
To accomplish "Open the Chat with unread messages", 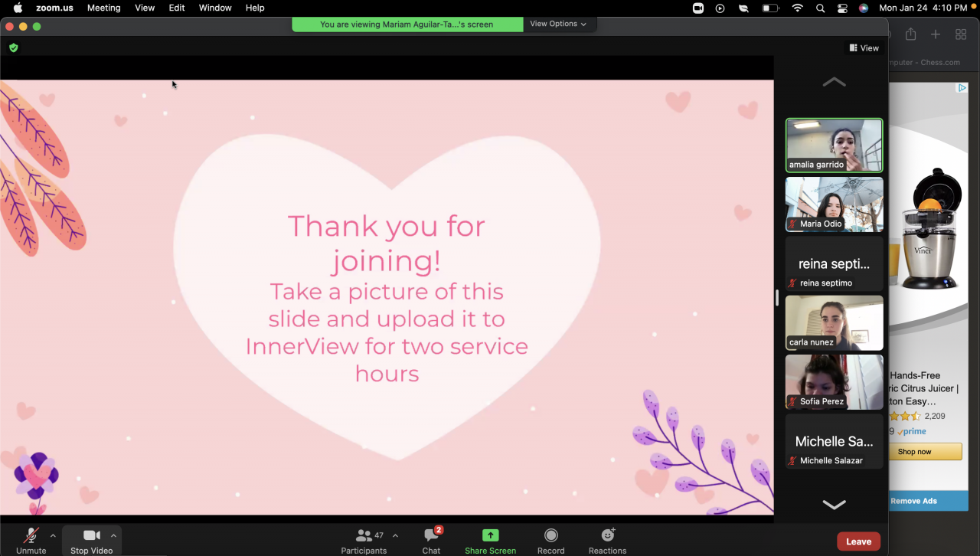I will [432, 540].
